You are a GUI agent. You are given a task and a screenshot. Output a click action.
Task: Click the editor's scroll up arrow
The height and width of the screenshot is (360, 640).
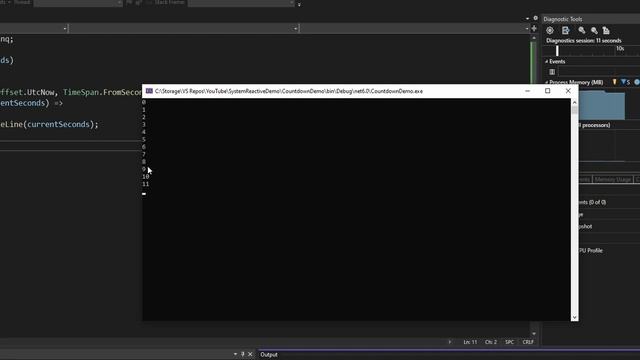tap(534, 38)
